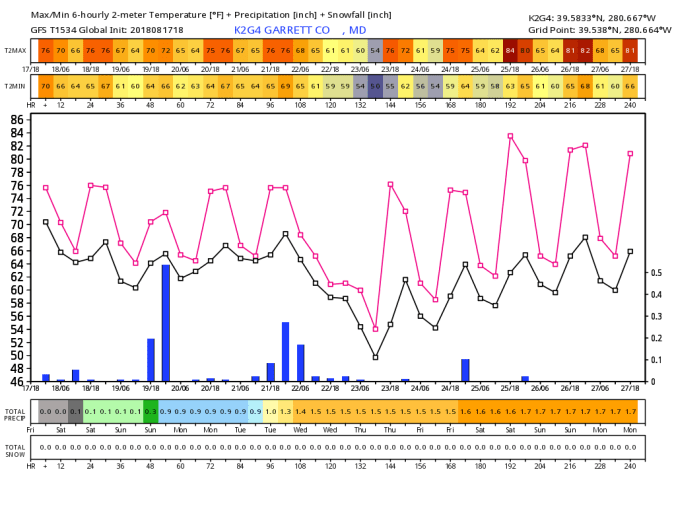This screenshot has height=507, width=676.
Task: Click the 240 hour label below the snow row
Action: [x=630, y=466]
